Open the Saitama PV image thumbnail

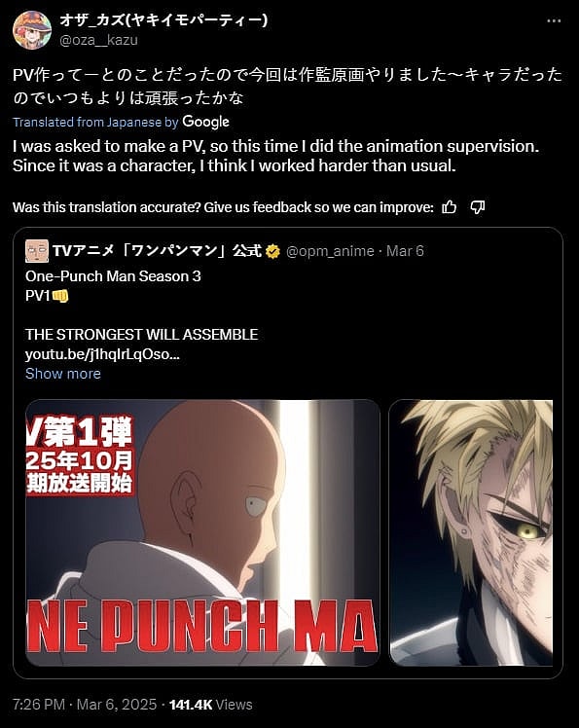click(x=202, y=532)
